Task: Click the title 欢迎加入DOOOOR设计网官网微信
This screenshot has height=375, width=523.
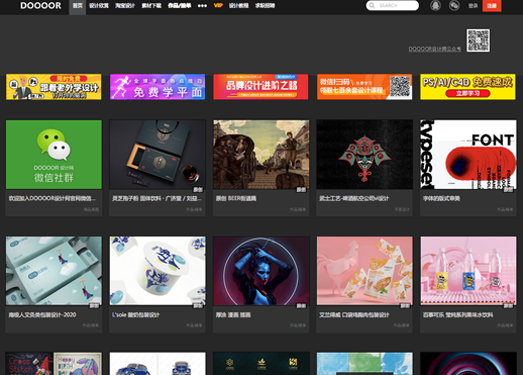Action: tap(52, 199)
